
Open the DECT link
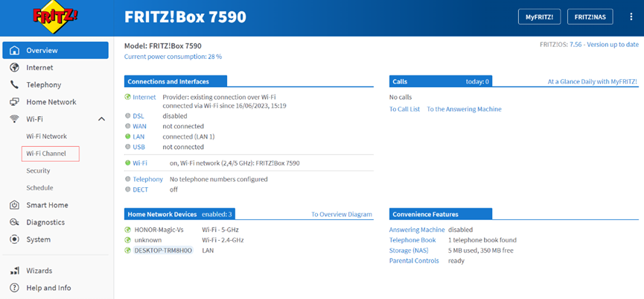(141, 189)
